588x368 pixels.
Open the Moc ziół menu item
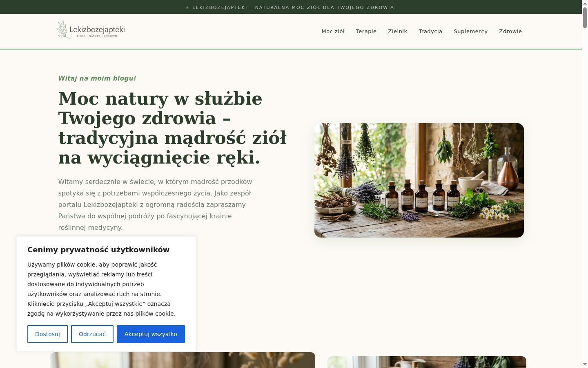tap(333, 31)
